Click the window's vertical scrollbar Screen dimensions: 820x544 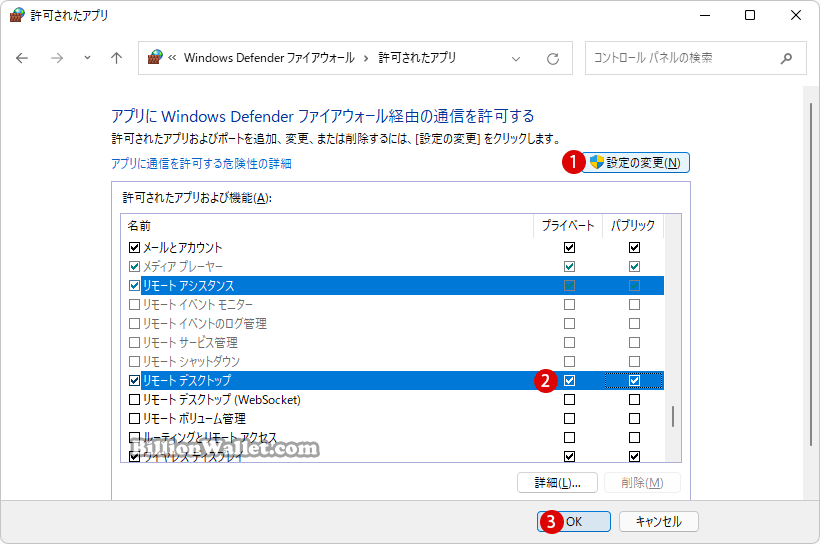tap(811, 275)
